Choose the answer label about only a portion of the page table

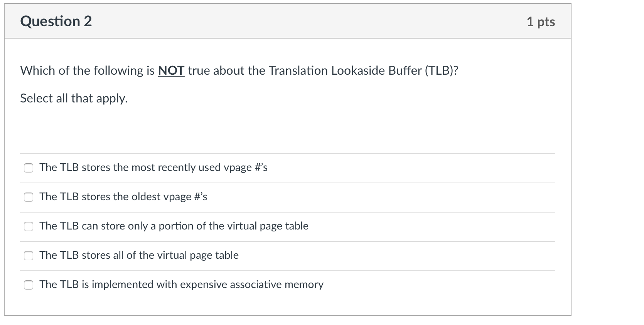[174, 226]
